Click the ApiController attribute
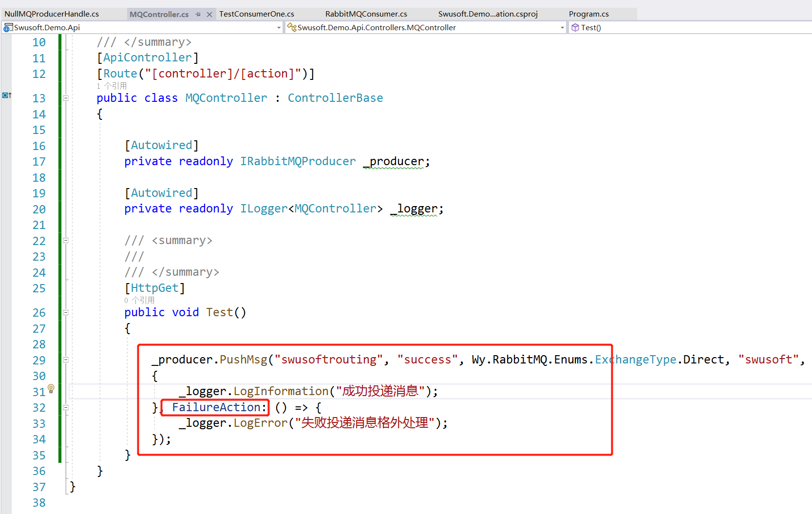Screen dimensions: 812x514 [x=148, y=57]
